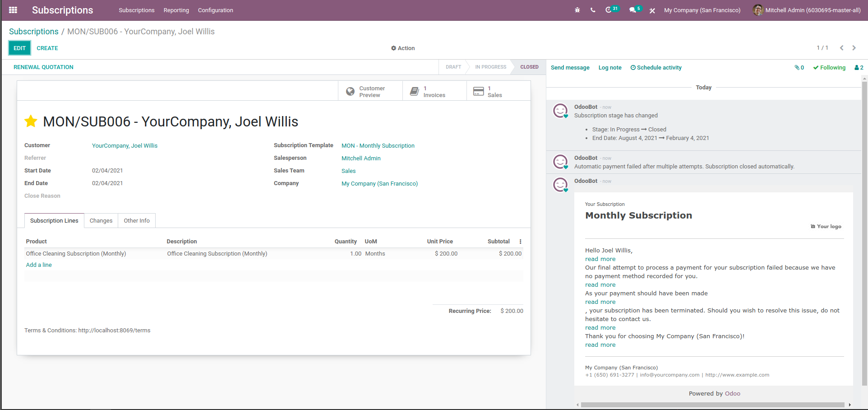The height and width of the screenshot is (410, 868).
Task: Click OdooBot avatar on Monthly Subscription email
Action: 560,185
